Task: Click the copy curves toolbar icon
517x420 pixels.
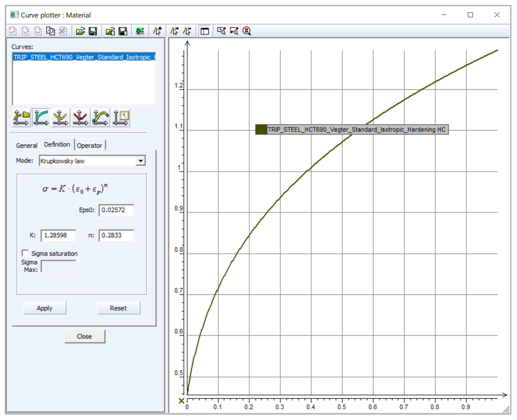Action: pyautogui.click(x=50, y=31)
